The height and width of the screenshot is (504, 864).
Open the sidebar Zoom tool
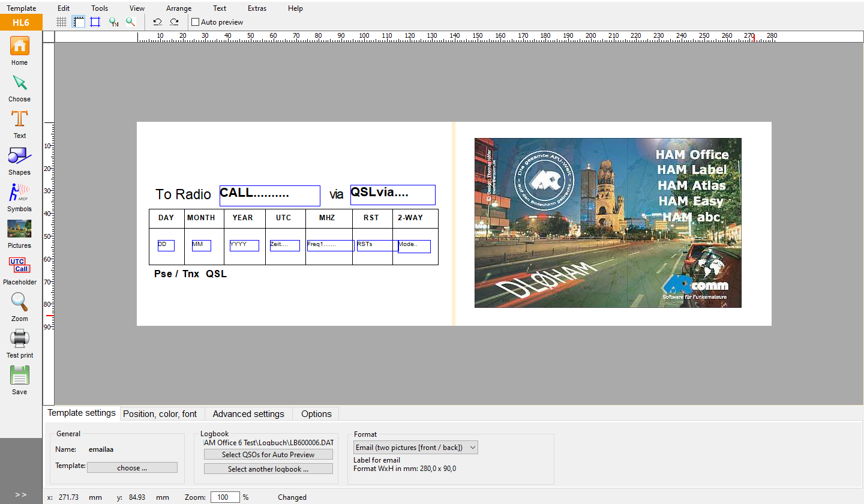point(19,308)
